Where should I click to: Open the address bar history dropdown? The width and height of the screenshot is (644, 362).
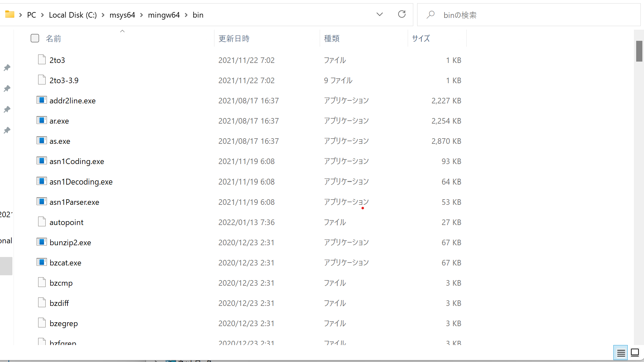(379, 14)
